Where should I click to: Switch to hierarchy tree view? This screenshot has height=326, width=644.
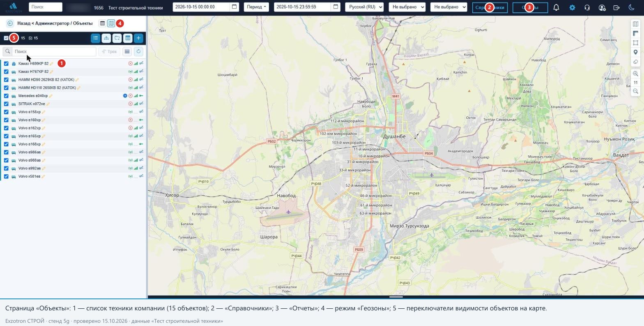(x=106, y=38)
